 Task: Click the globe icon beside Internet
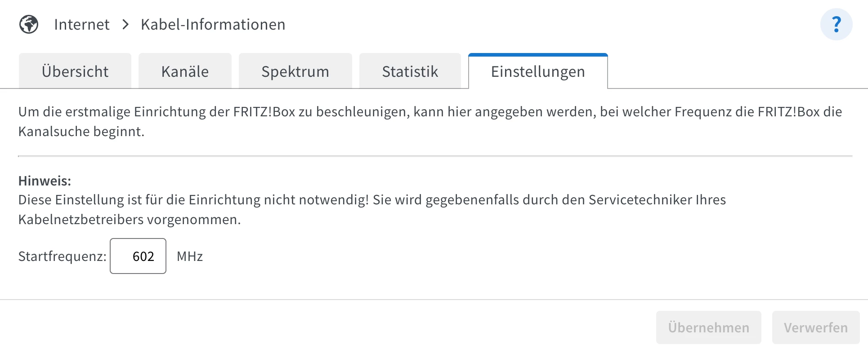pyautogui.click(x=29, y=24)
